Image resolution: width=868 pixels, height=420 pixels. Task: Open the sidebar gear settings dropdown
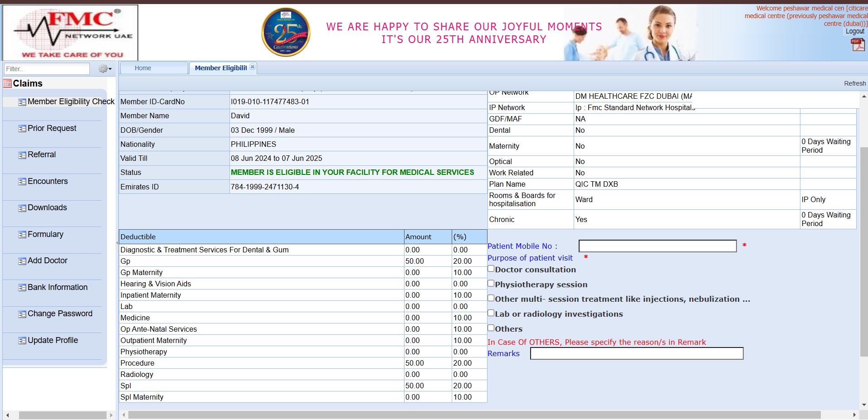(x=105, y=69)
